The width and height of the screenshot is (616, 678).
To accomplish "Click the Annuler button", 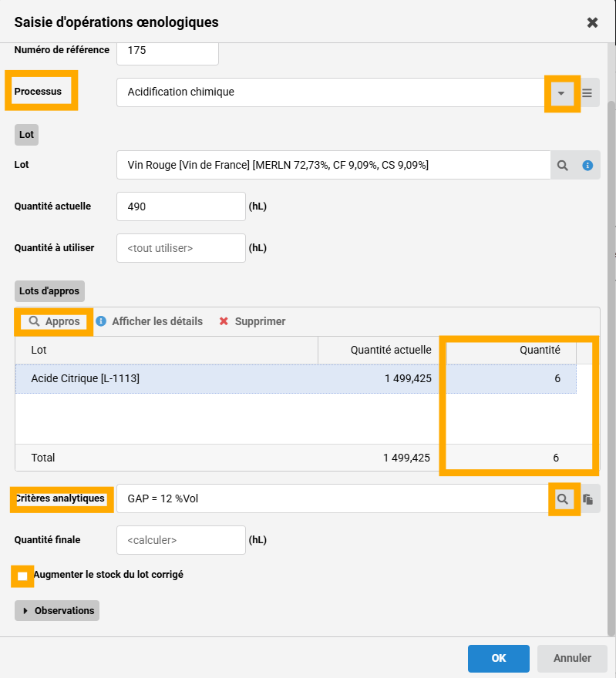I will coord(572,658).
